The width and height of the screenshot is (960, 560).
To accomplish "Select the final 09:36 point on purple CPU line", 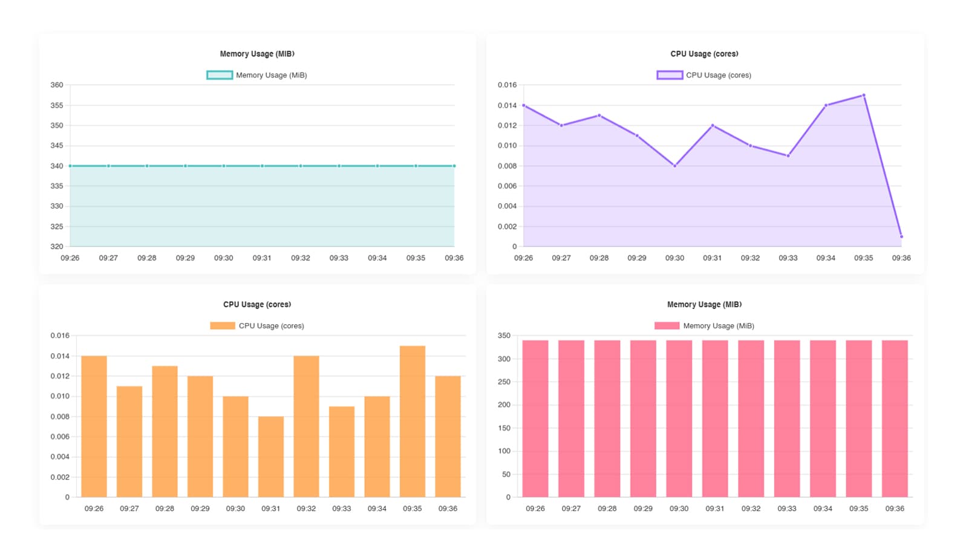I will [901, 236].
